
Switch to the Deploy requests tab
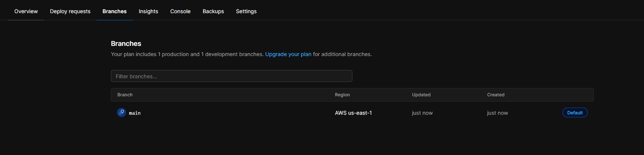[70, 11]
